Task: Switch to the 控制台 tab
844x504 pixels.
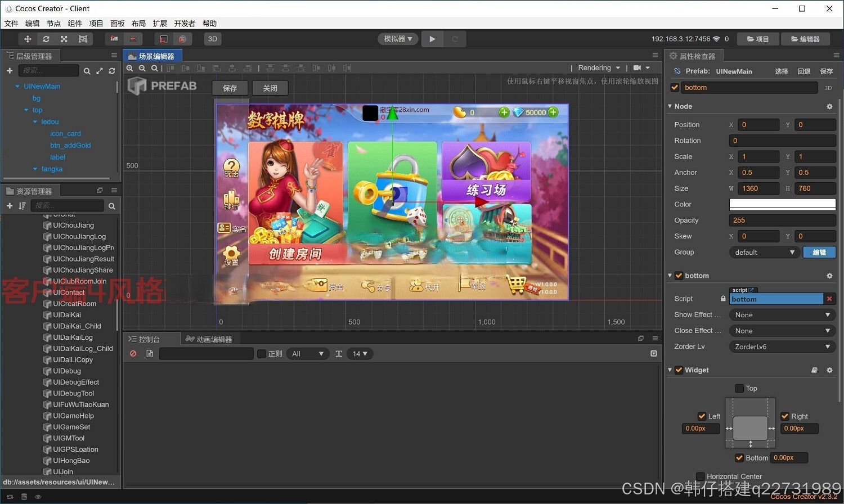Action: click(x=150, y=339)
